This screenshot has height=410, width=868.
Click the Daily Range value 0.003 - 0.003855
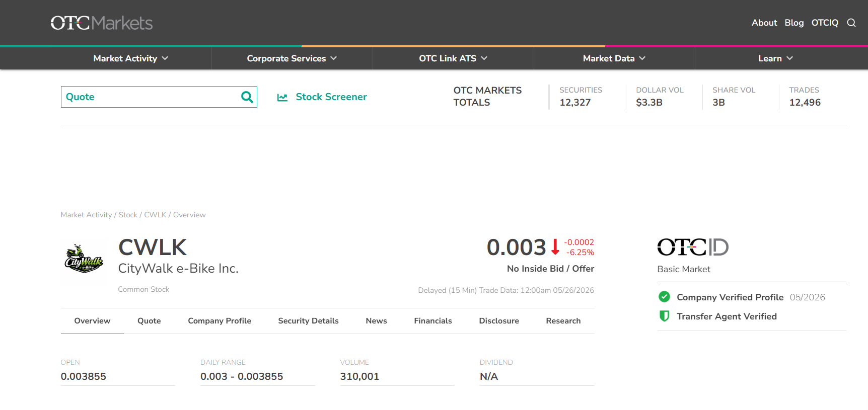point(242,376)
